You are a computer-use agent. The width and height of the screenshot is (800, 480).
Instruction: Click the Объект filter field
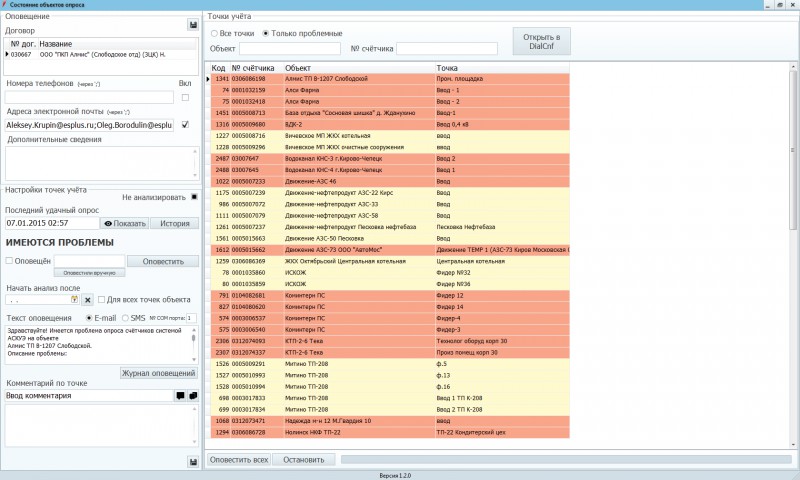(x=290, y=48)
